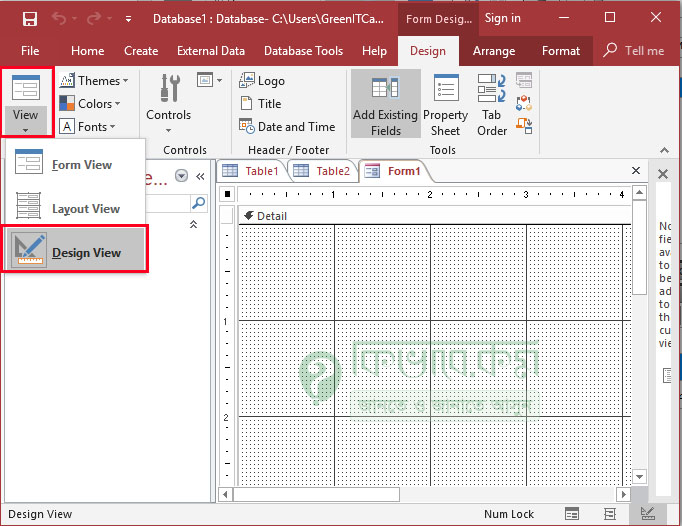Image resolution: width=682 pixels, height=526 pixels.
Task: Collapse the ribbon with the arrow
Action: coord(664,150)
